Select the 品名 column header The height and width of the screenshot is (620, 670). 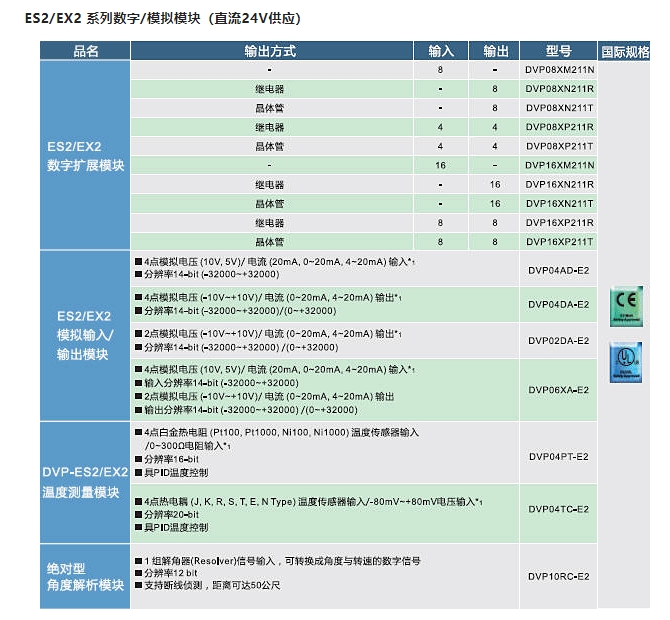tap(86, 51)
